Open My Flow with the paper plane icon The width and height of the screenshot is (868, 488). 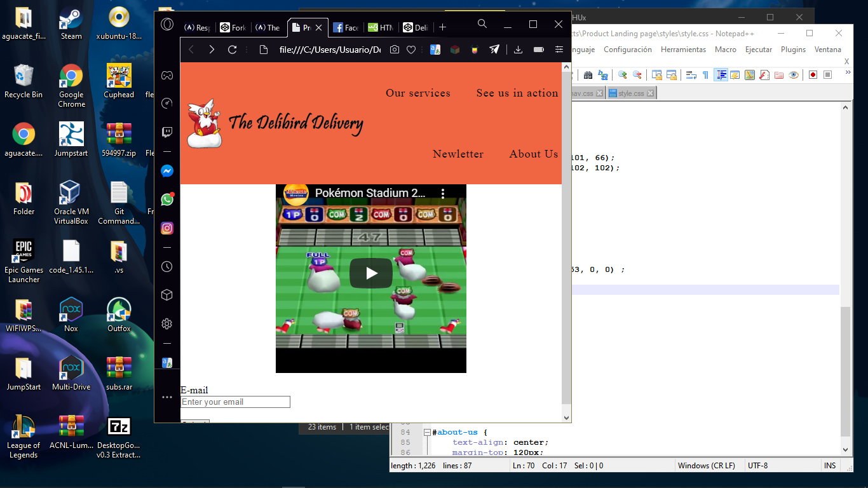[494, 49]
